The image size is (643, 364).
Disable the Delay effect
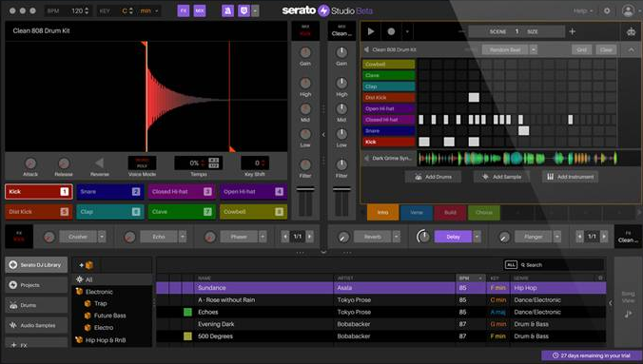(x=453, y=237)
